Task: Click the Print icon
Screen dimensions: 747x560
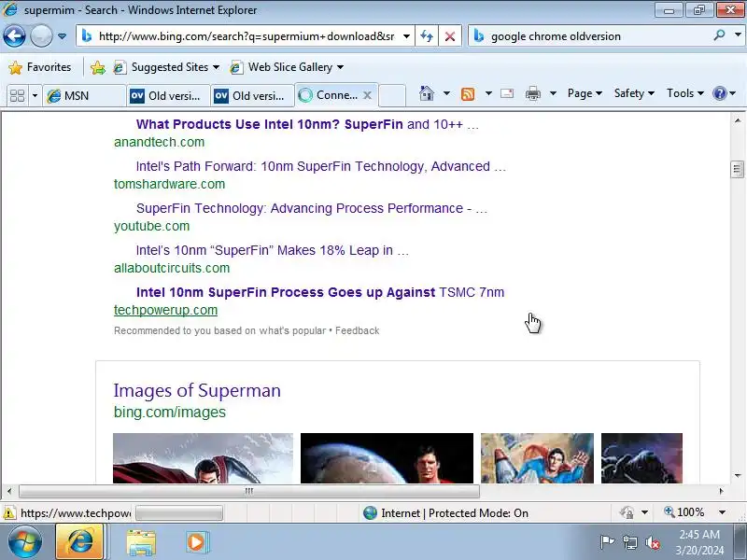Action: (x=533, y=94)
